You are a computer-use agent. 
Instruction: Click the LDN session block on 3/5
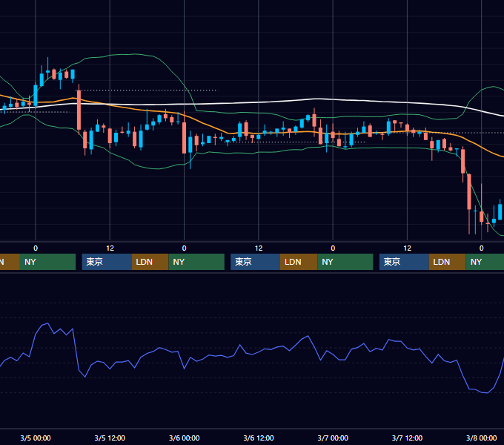[x=150, y=262]
